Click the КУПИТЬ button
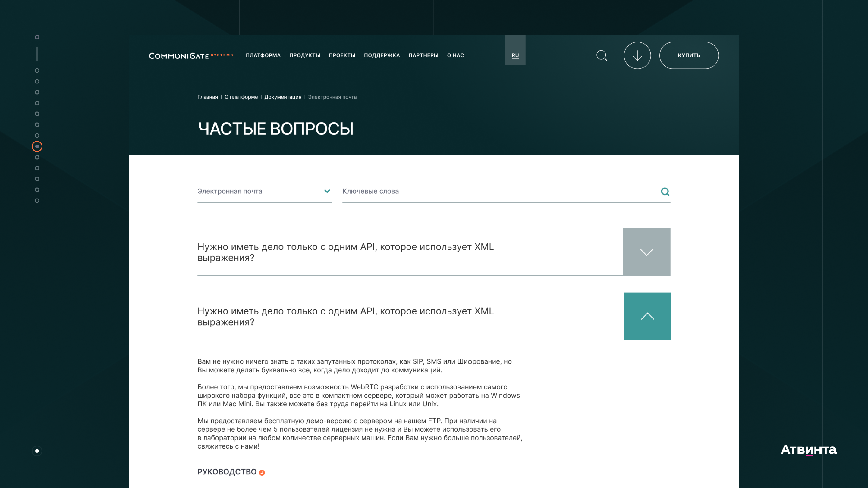This screenshot has height=488, width=868. click(689, 55)
